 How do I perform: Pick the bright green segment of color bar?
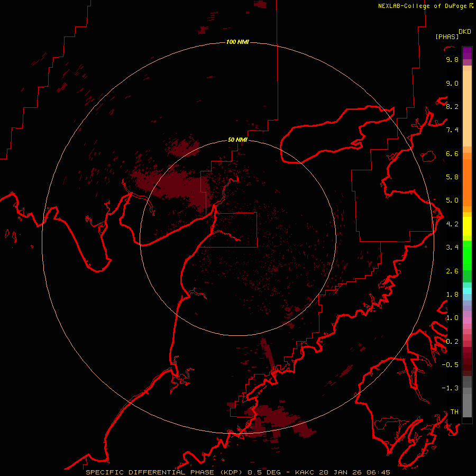(x=467, y=255)
